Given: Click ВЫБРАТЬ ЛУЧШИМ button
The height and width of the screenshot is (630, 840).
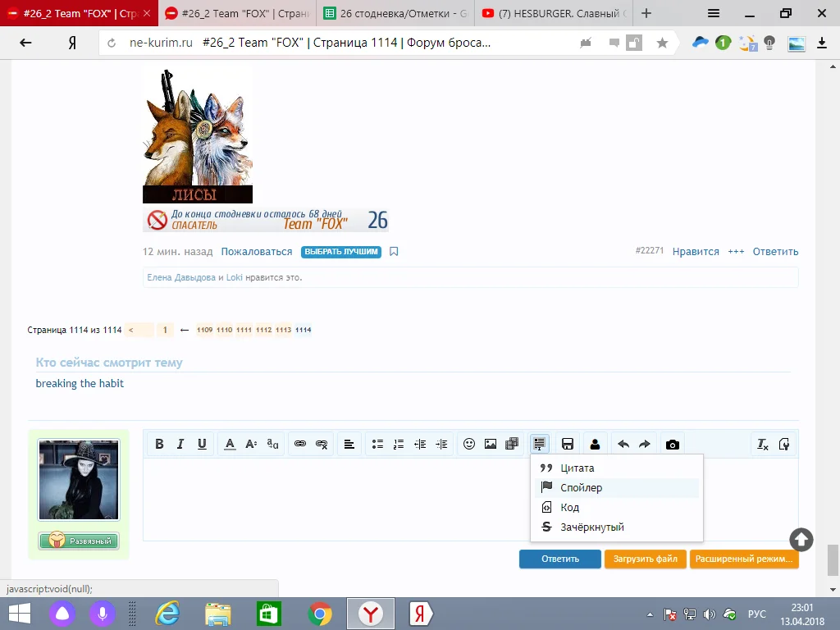Looking at the screenshot, I should coord(341,252).
